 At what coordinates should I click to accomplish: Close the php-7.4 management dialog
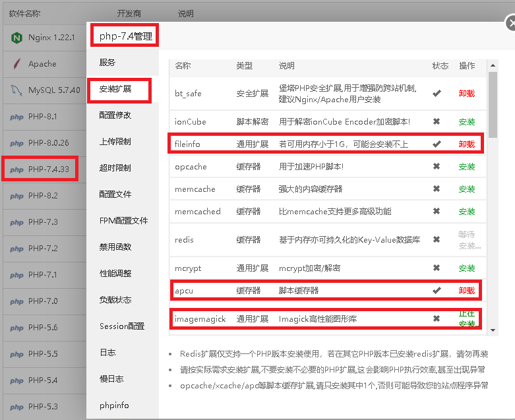[510, 24]
